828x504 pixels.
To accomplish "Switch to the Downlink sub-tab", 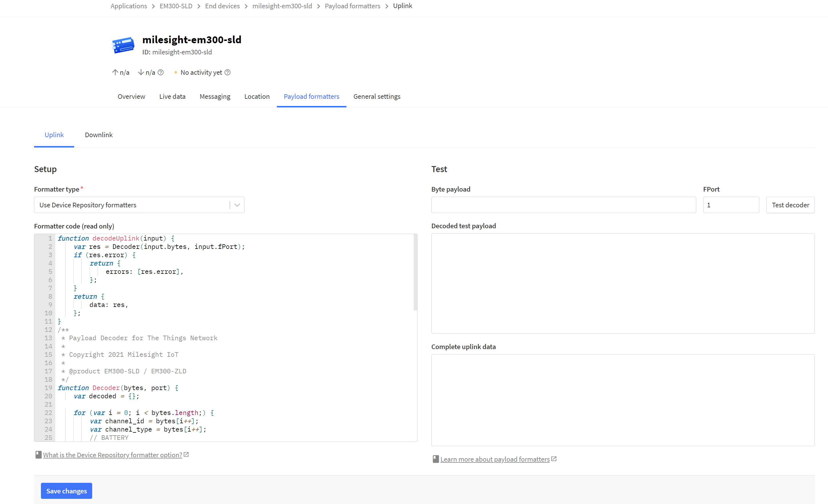I will pyautogui.click(x=99, y=135).
